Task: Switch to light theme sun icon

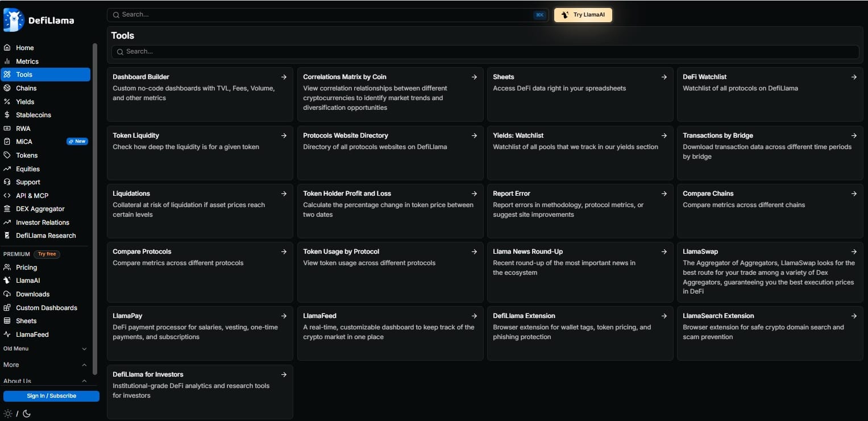Action: [8, 414]
